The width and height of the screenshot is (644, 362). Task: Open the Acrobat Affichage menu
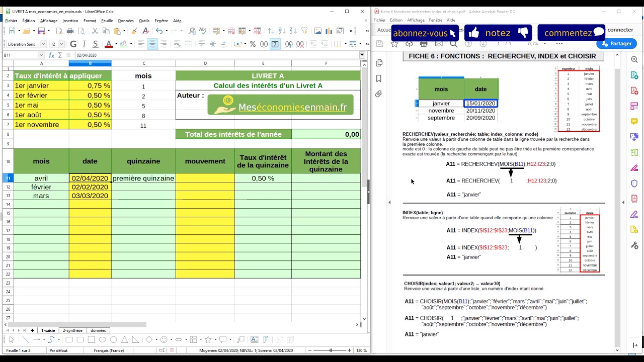coord(416,20)
